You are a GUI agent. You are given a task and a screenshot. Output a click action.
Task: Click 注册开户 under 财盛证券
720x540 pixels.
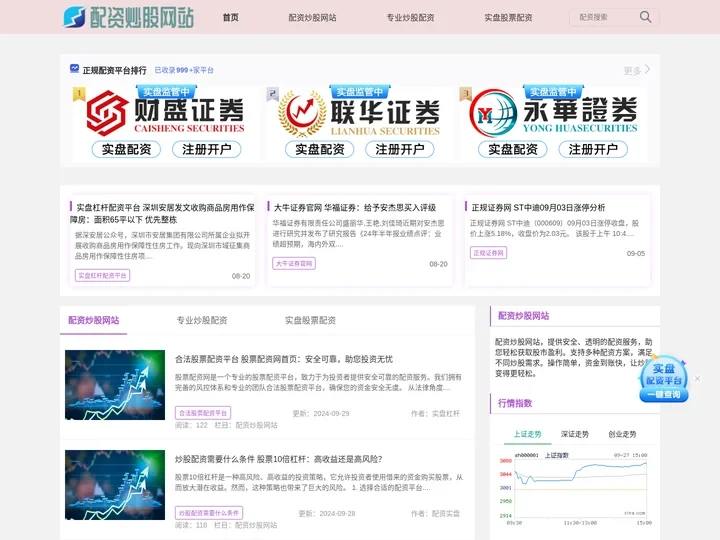coord(207,149)
